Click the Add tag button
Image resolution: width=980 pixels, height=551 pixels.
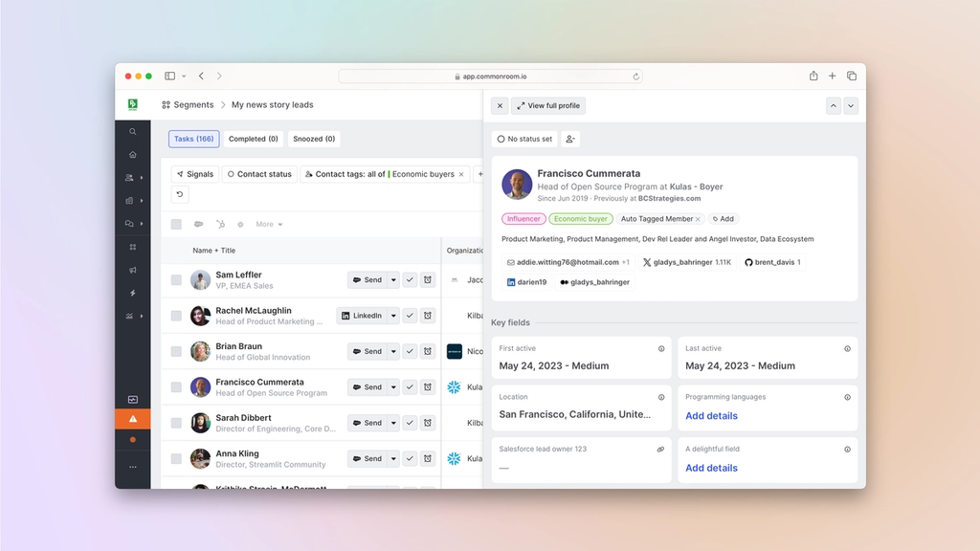point(724,219)
